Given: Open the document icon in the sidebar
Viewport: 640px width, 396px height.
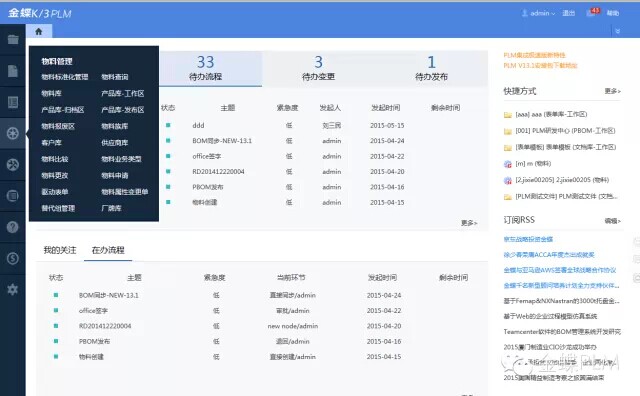Looking at the screenshot, I should click(x=13, y=71).
